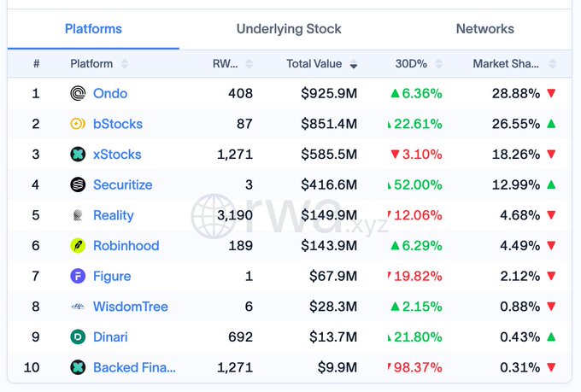Image resolution: width=581 pixels, height=392 pixels.
Task: Click the Total Value column header text
Action: point(314,64)
